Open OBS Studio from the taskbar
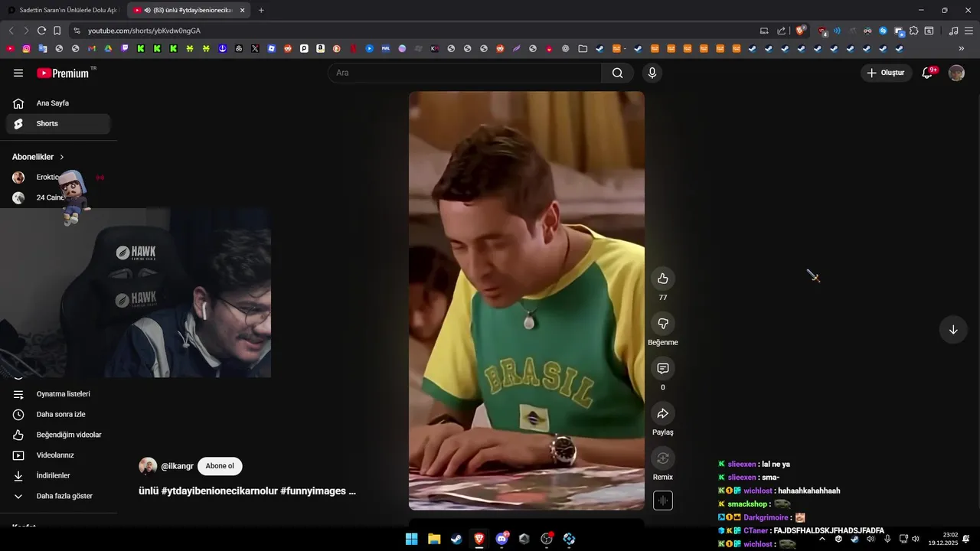 tap(547, 539)
